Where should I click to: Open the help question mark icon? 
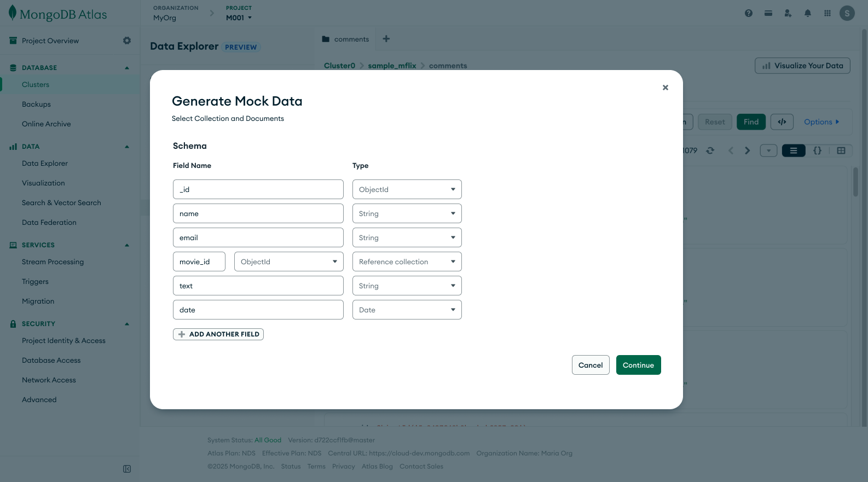coord(749,13)
